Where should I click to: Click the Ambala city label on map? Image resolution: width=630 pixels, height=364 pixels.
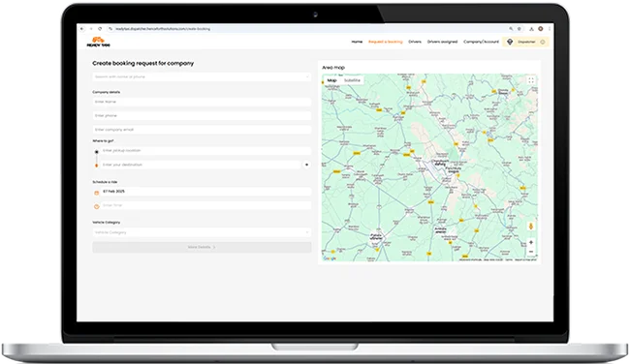pyautogui.click(x=441, y=230)
